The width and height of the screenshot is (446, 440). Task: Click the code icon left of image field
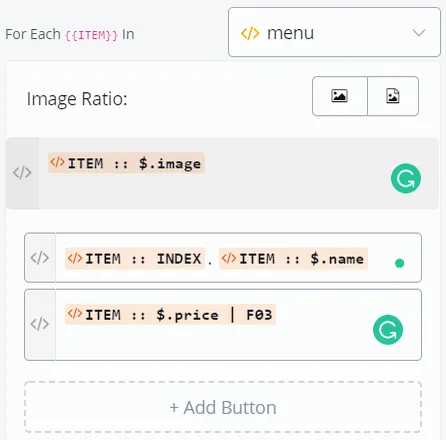(22, 173)
